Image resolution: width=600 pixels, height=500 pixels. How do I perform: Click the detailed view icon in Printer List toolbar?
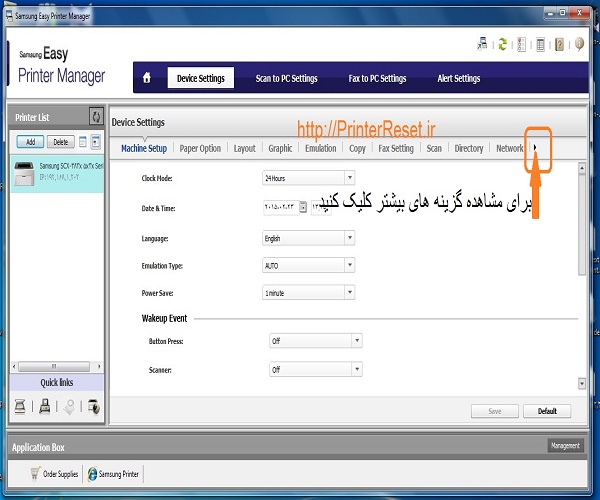(x=96, y=142)
